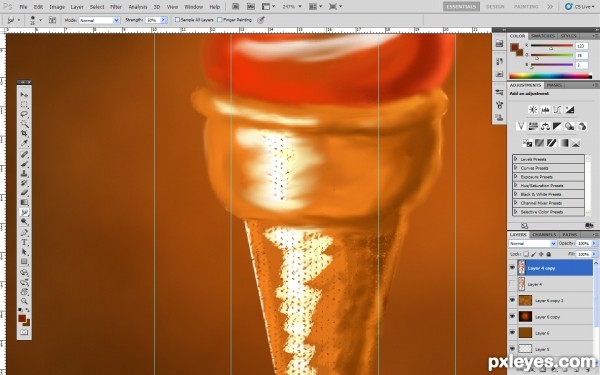Click the Essentials workspace button

(x=461, y=7)
